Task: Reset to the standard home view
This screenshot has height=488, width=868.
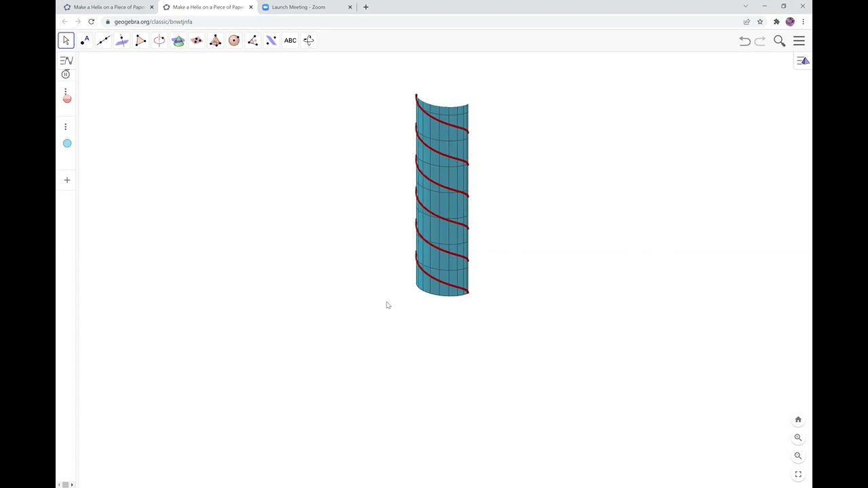Action: pos(798,420)
